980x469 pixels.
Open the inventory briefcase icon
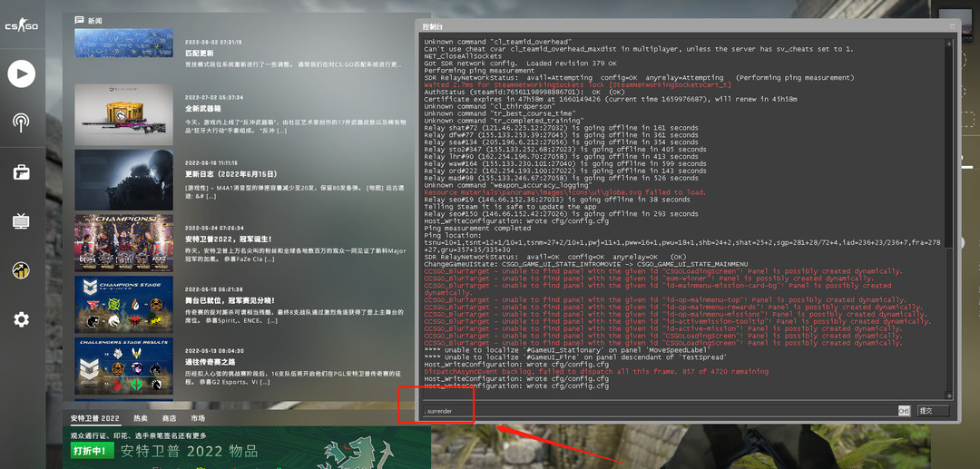point(21,171)
